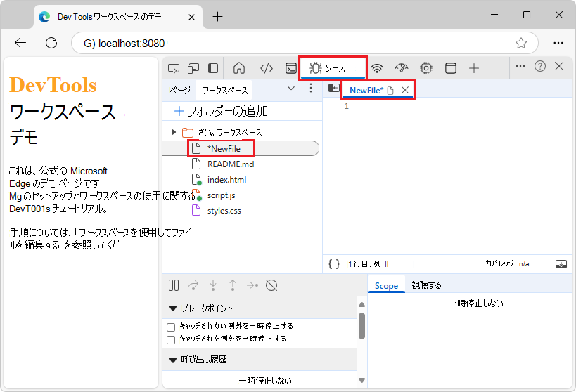Switch to the ソース (Sources) tab

[x=333, y=68]
